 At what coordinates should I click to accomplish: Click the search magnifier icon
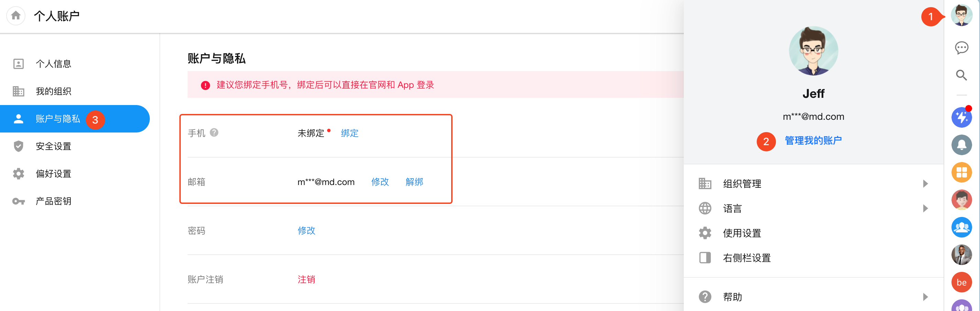pyautogui.click(x=961, y=75)
